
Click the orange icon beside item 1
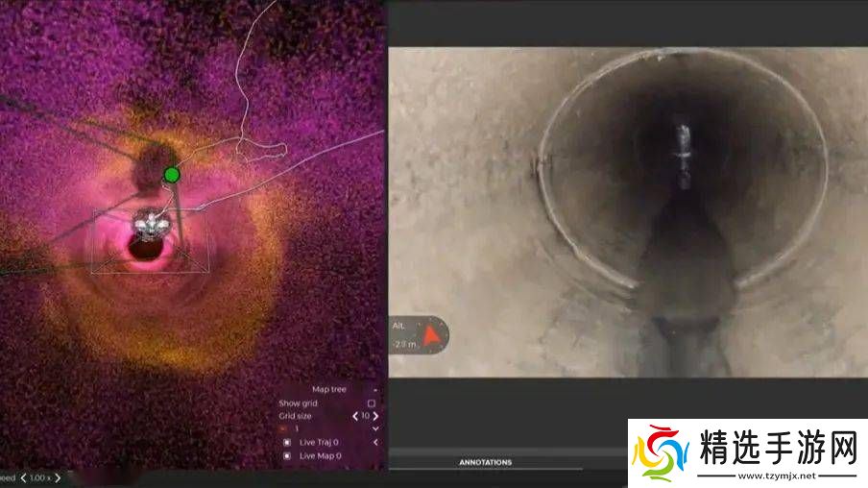tap(283, 428)
